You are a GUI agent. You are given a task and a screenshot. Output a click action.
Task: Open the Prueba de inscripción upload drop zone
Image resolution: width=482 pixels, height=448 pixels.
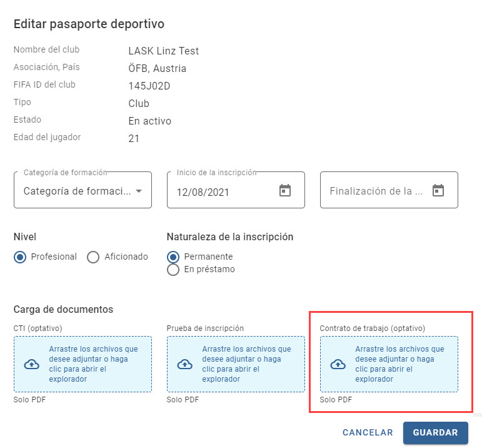tap(236, 364)
